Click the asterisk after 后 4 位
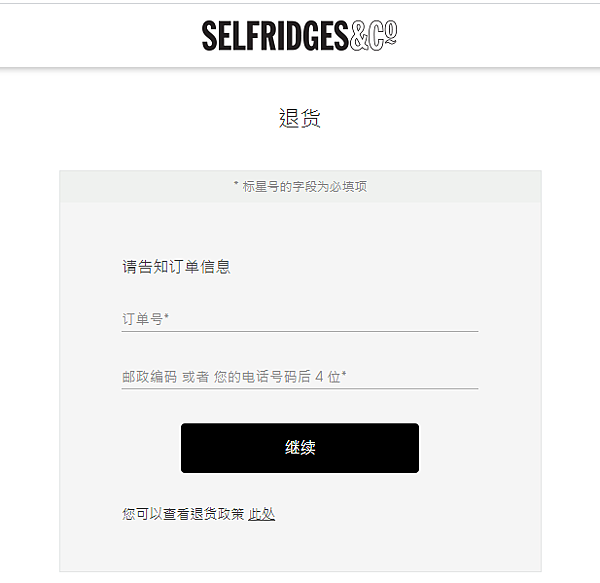600x583 pixels. (x=344, y=373)
